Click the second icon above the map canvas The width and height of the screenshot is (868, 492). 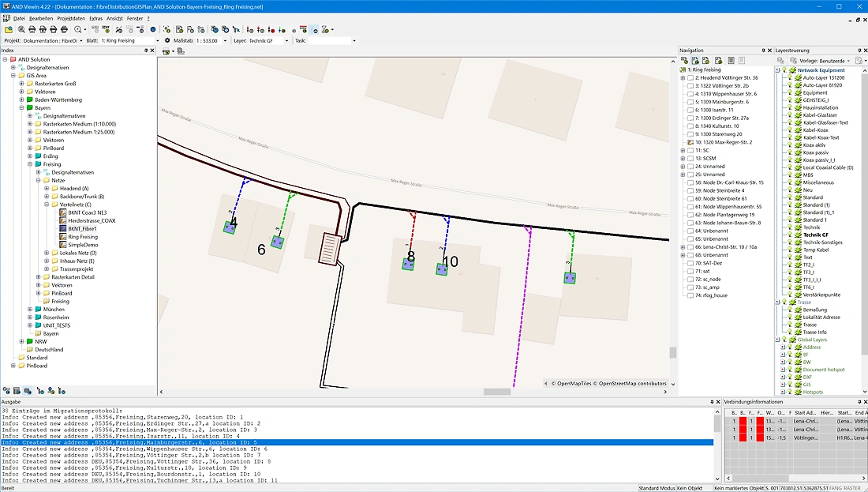click(x=181, y=51)
